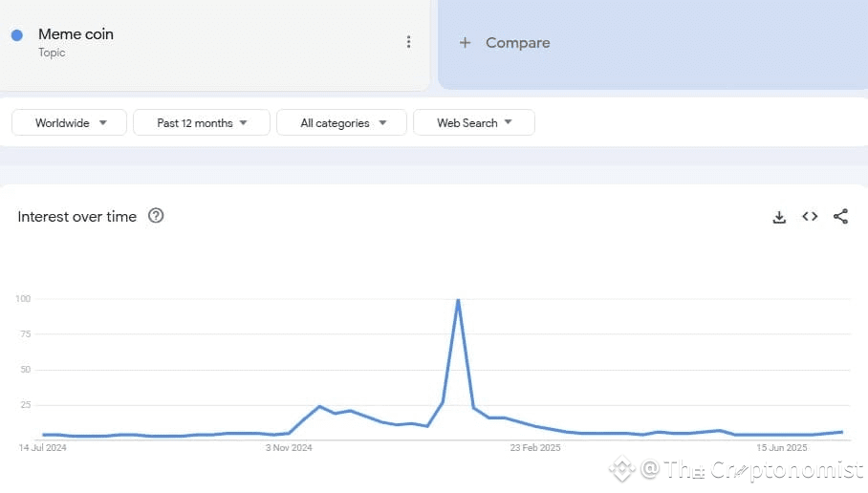Open the help question-mark icon
Image resolution: width=868 pixels, height=493 pixels.
click(x=156, y=216)
